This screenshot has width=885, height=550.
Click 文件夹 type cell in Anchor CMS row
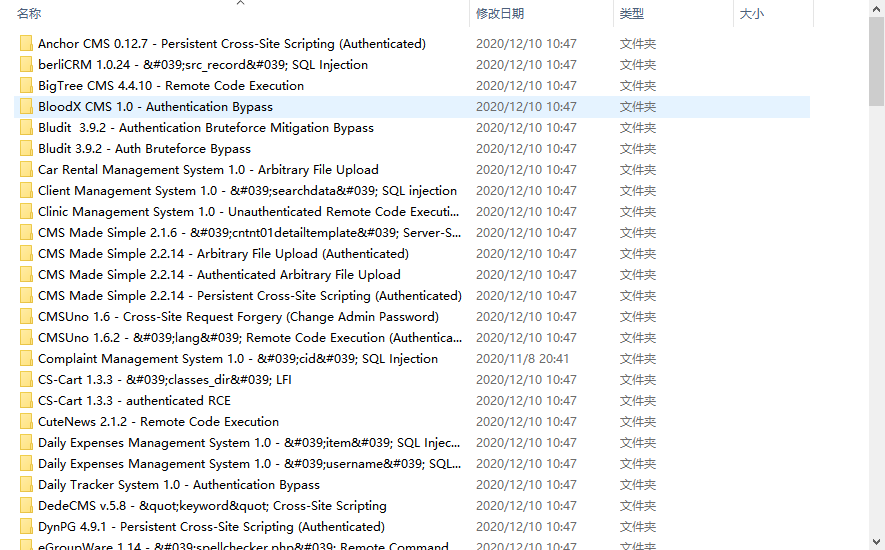(x=638, y=43)
